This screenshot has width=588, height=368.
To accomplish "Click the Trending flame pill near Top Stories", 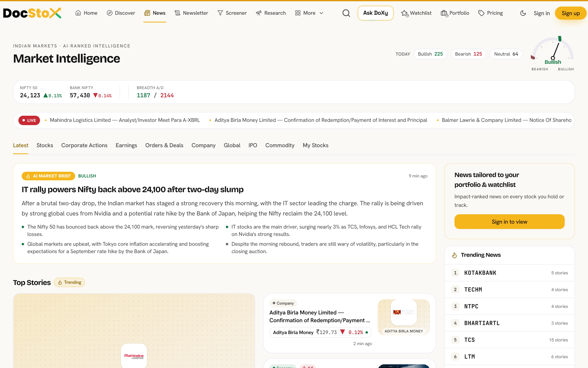I will pos(70,282).
